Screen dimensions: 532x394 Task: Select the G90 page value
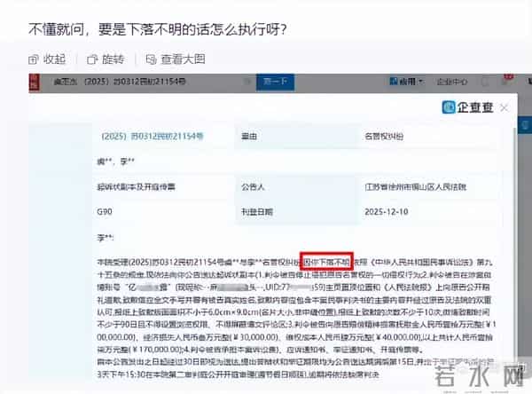tap(105, 212)
